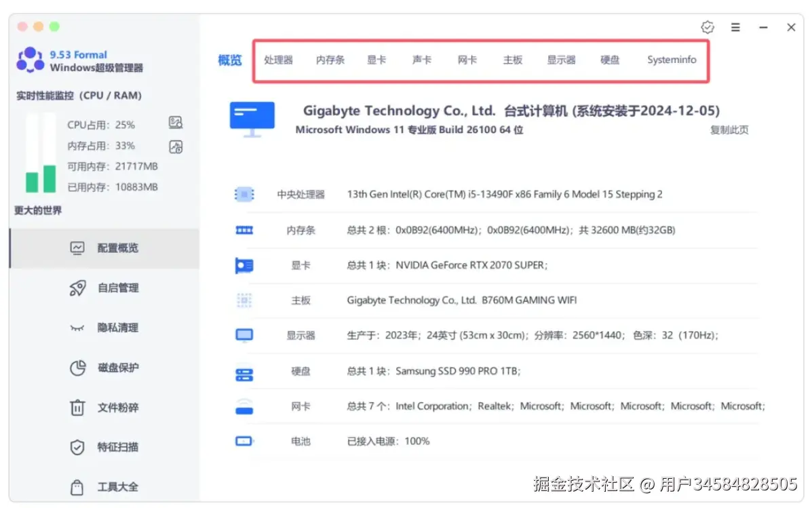The image size is (812, 508).
Task: Click the graphics card row icon
Action: tap(244, 266)
